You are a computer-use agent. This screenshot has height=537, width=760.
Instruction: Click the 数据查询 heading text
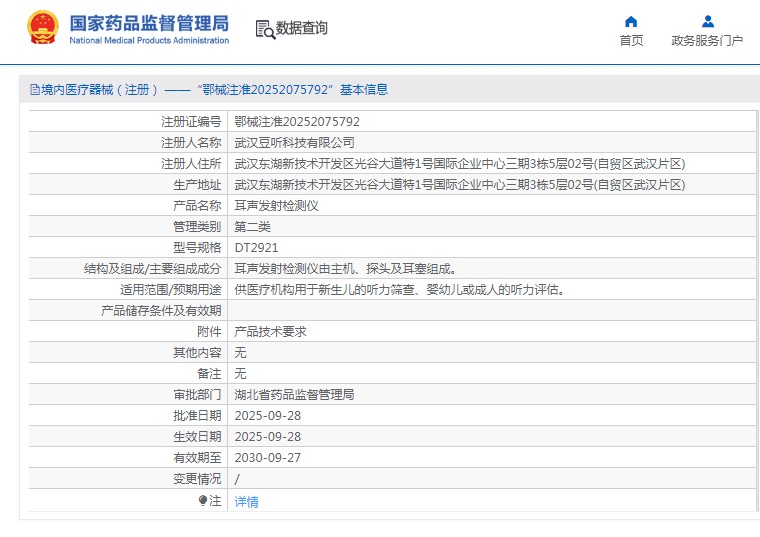301,28
